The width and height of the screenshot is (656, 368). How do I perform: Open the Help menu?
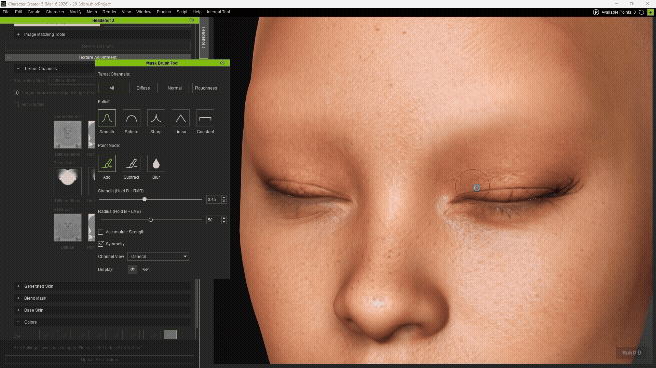coord(197,12)
